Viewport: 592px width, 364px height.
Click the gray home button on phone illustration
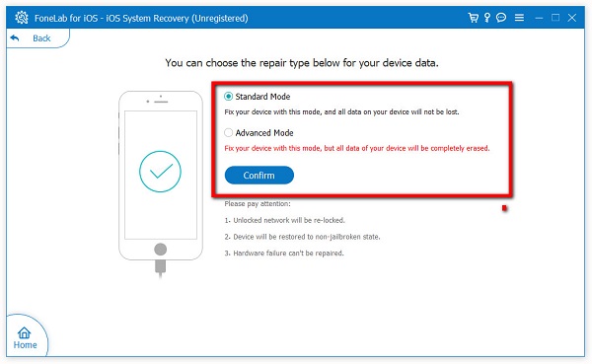[161, 250]
